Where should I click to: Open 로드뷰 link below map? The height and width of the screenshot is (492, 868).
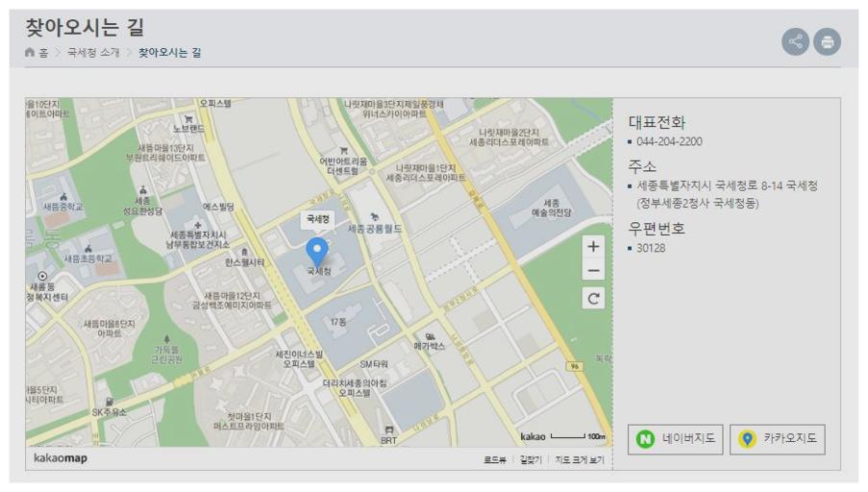495,460
